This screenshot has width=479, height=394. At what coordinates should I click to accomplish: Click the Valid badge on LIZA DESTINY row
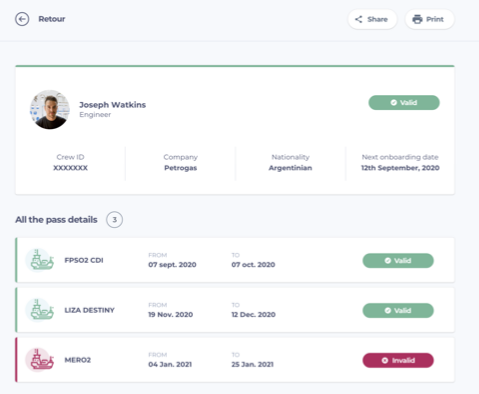398,311
